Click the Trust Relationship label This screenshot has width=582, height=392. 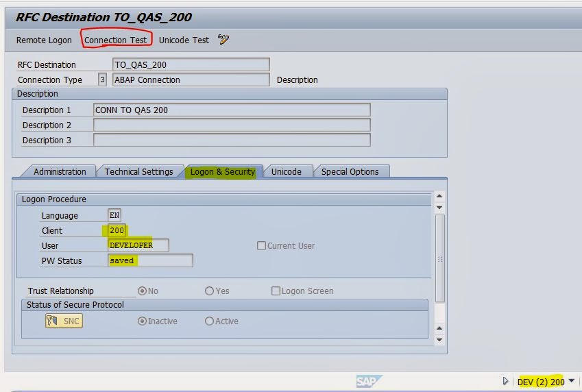[x=61, y=291]
